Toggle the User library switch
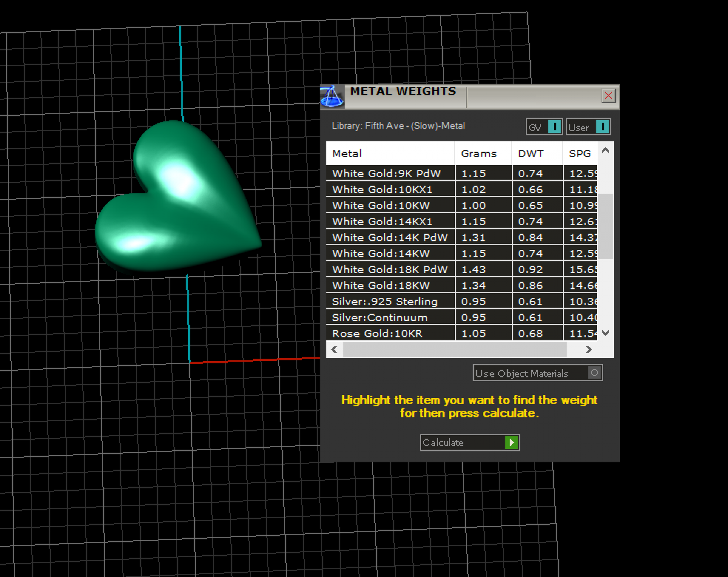 pyautogui.click(x=602, y=127)
